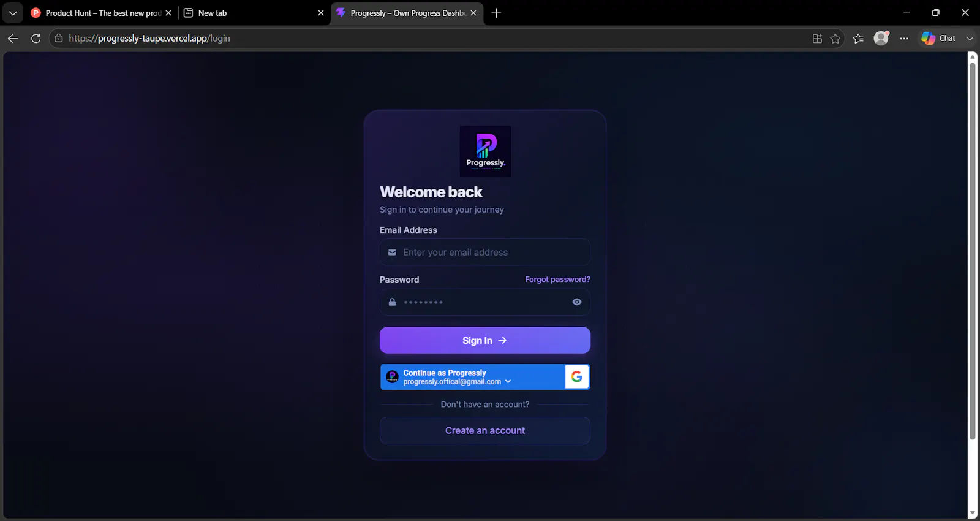
Task: Open the favorites list icon
Action: (x=858, y=39)
